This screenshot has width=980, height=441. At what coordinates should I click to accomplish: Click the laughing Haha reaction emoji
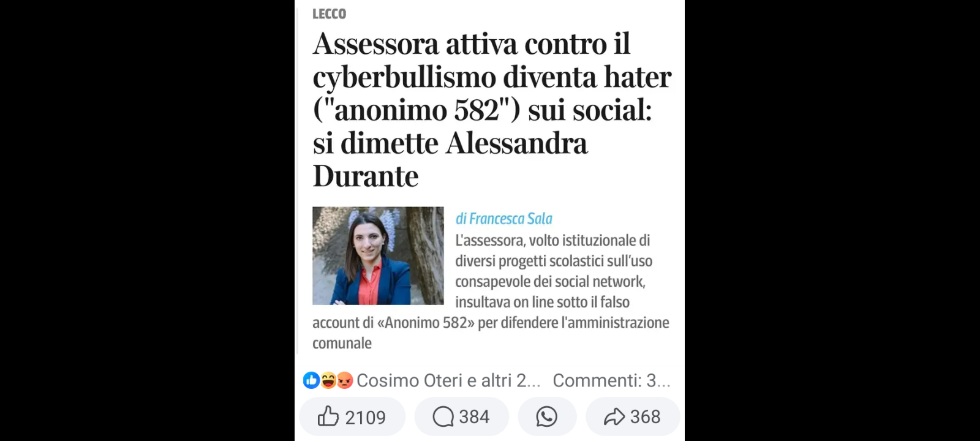tap(328, 380)
